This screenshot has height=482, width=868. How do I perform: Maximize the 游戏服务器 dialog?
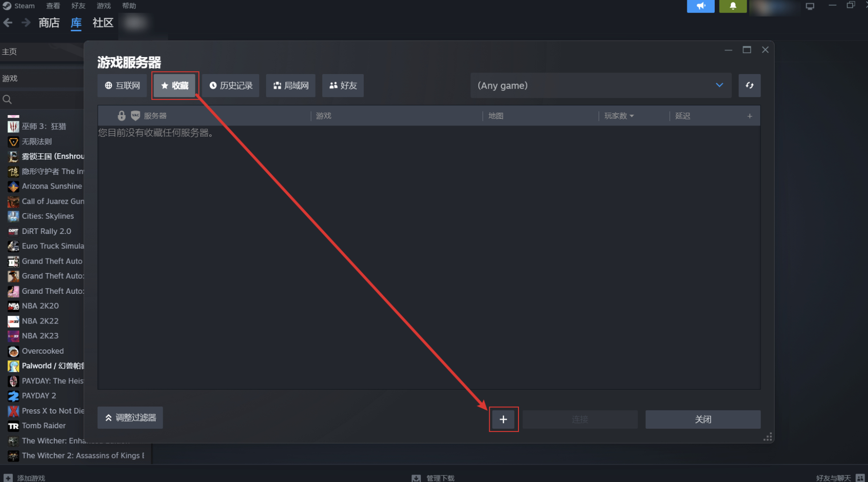[747, 50]
